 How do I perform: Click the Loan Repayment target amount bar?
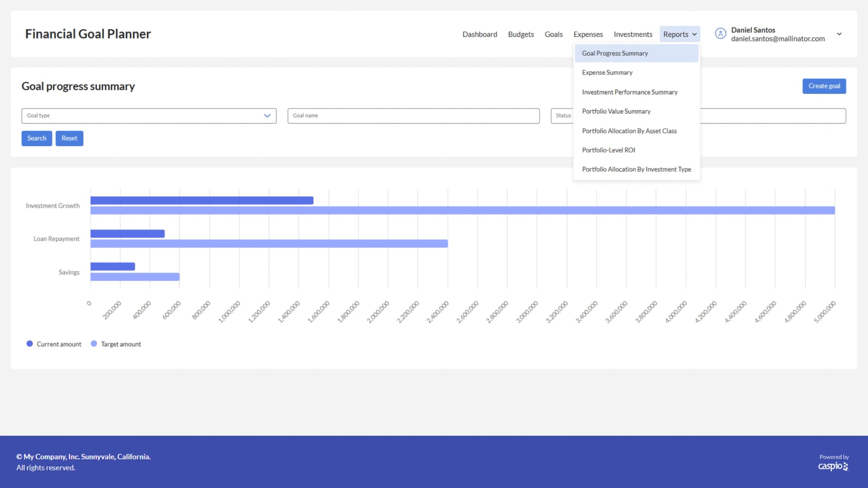click(x=269, y=244)
